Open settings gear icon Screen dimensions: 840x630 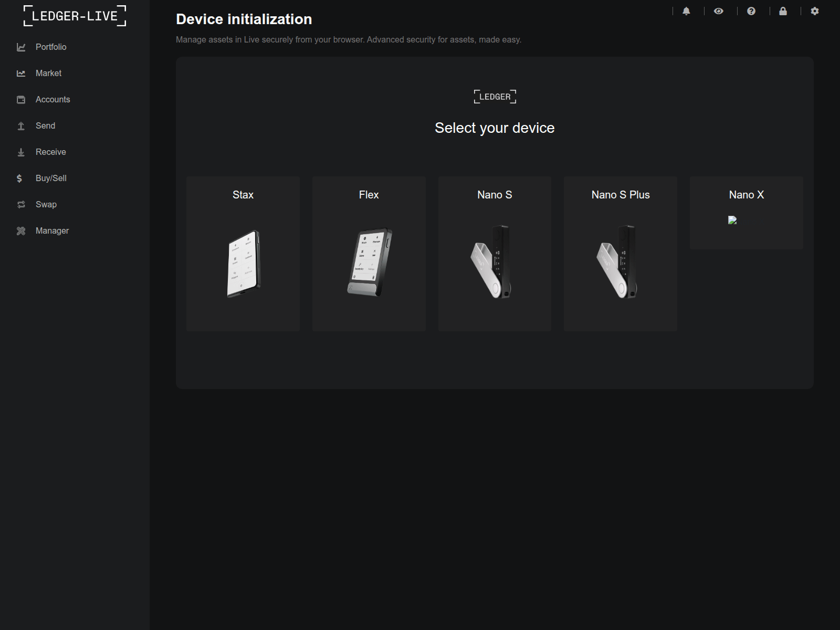click(x=815, y=11)
